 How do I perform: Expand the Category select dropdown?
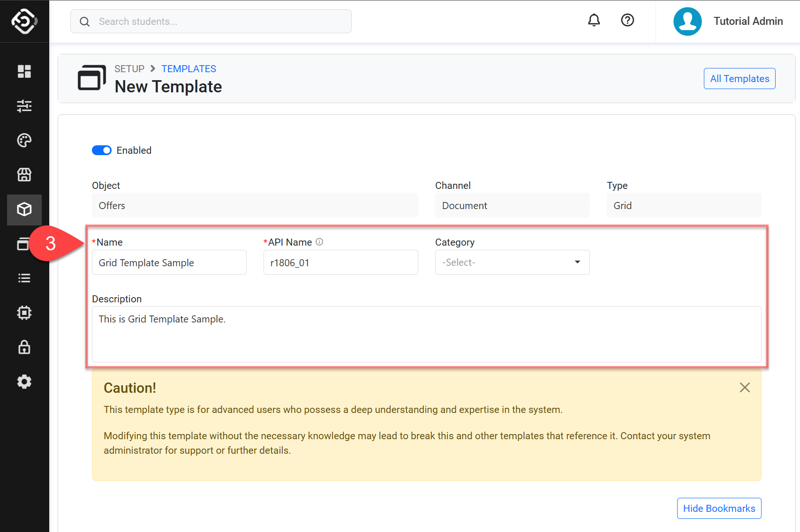tap(512, 262)
